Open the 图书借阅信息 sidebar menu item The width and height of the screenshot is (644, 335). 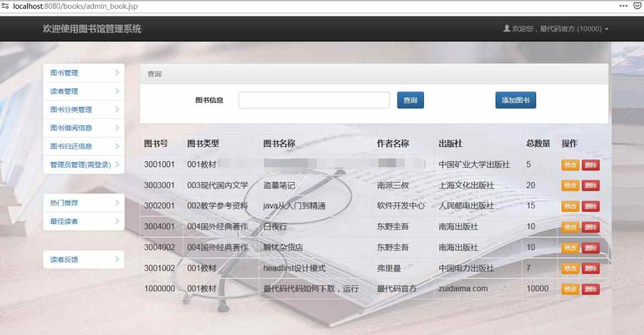pyautogui.click(x=84, y=128)
